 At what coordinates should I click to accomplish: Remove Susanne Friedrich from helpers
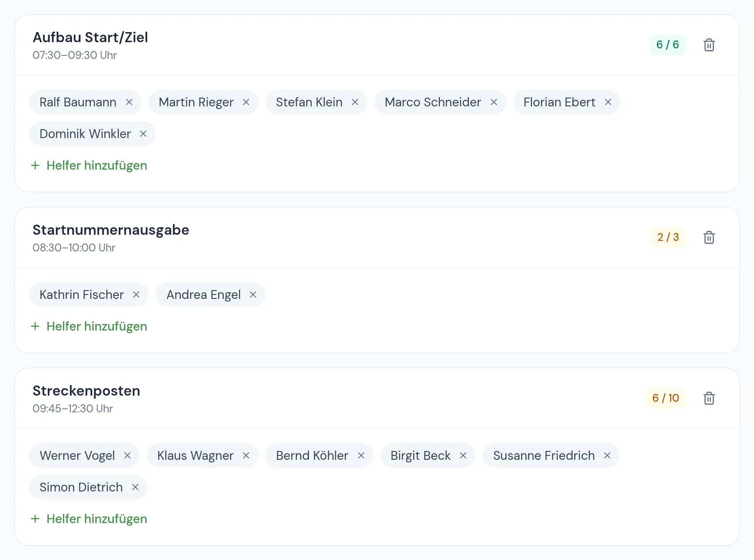pos(607,455)
